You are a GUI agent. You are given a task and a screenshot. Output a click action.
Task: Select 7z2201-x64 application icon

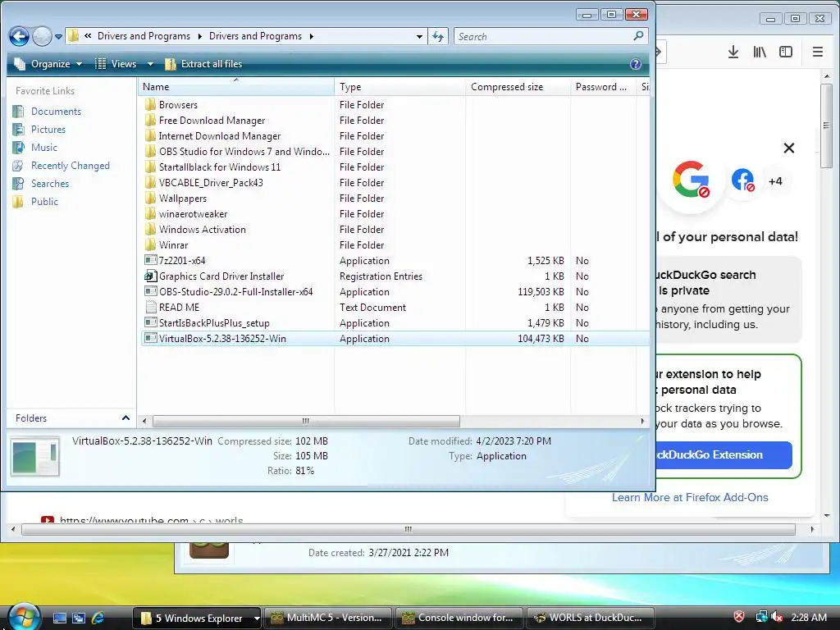pos(151,260)
